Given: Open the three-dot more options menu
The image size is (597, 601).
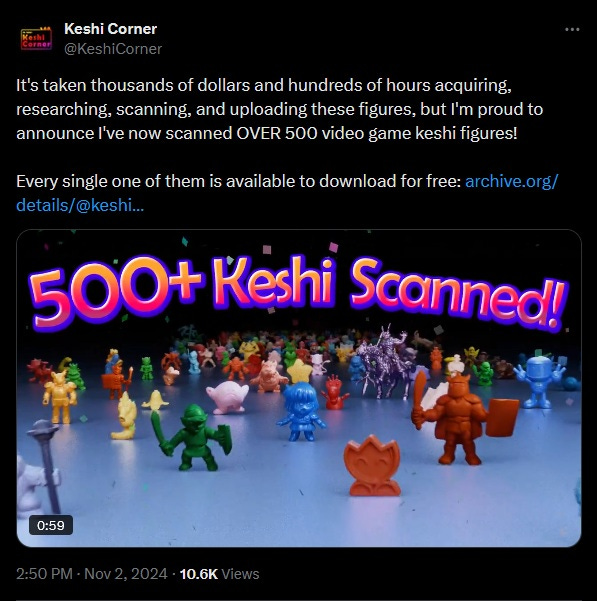Looking at the screenshot, I should click(x=572, y=30).
